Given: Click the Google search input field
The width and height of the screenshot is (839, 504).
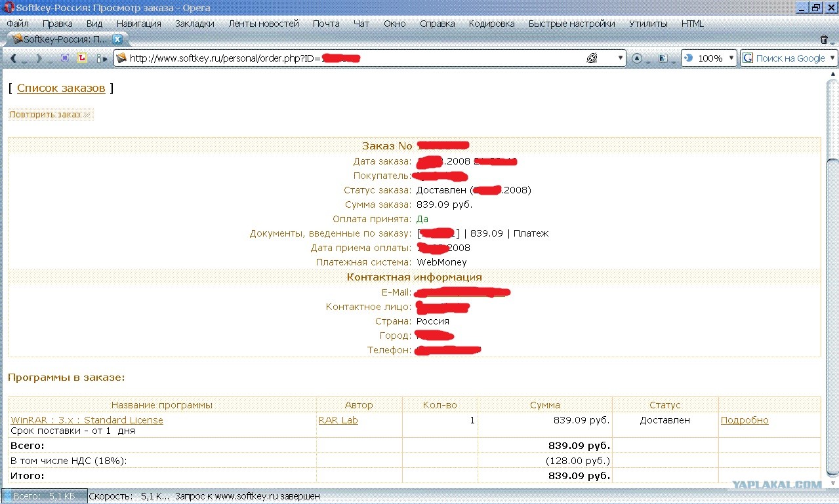Looking at the screenshot, I should tap(790, 58).
